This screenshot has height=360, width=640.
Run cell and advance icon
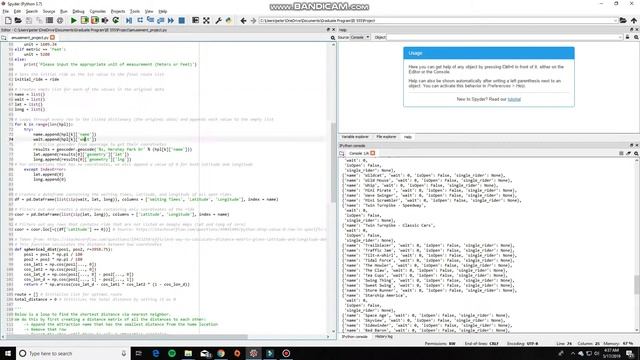click(x=95, y=20)
